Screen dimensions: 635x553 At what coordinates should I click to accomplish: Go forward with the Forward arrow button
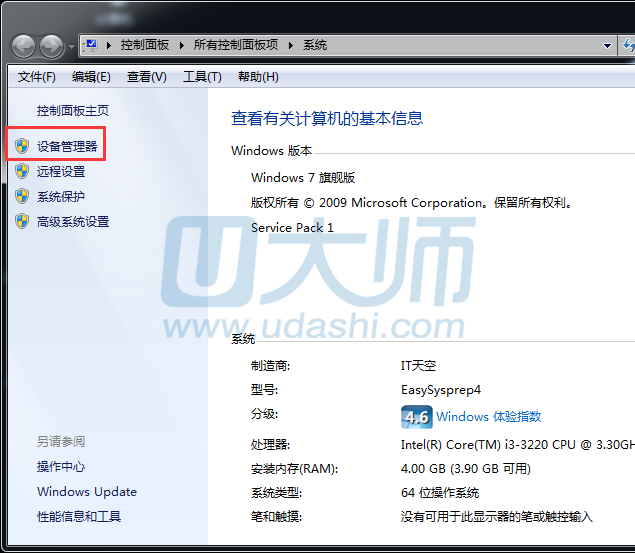(51, 46)
